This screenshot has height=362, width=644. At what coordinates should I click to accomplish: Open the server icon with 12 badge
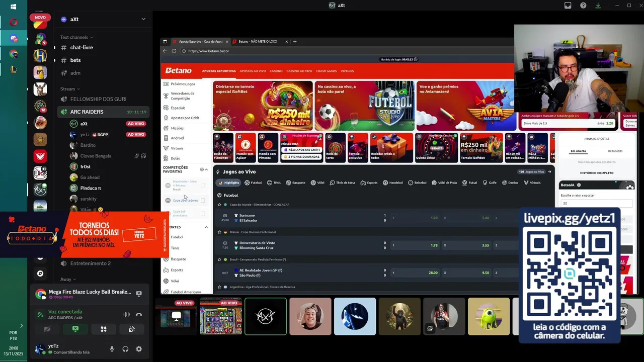tap(40, 106)
